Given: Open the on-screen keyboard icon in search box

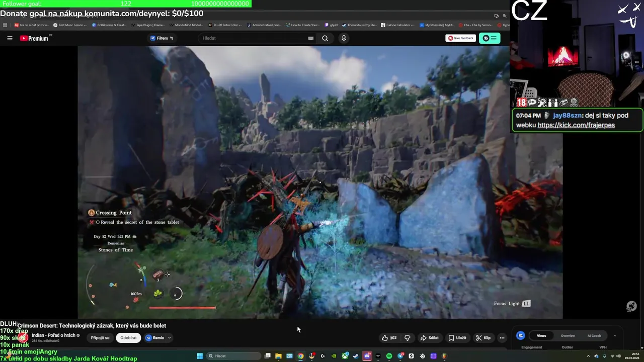Looking at the screenshot, I should pos(311,38).
